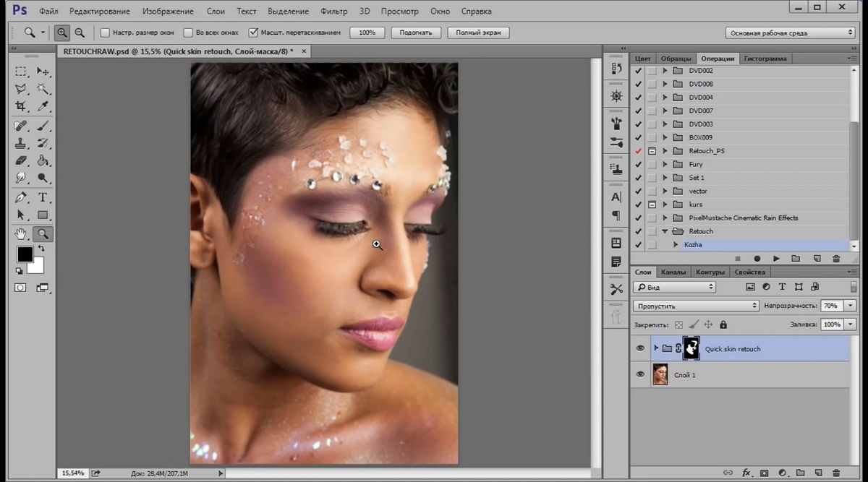The image size is (868, 482).
Task: Select the Brush tool
Action: coord(43,126)
